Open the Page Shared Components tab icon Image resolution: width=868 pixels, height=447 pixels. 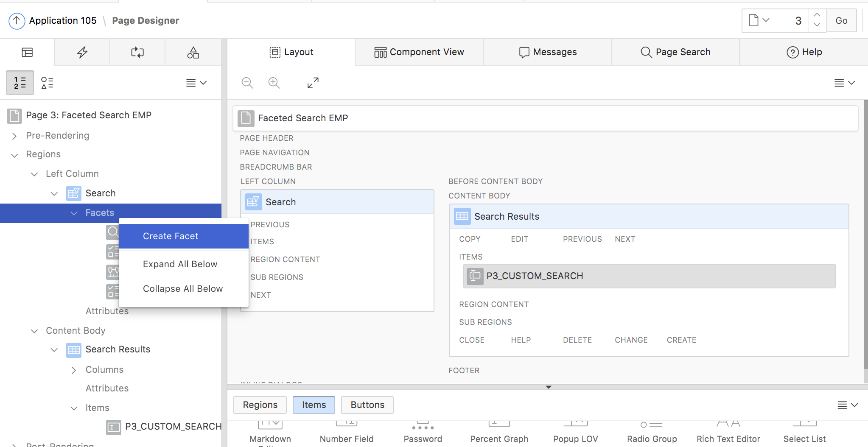pos(193,52)
